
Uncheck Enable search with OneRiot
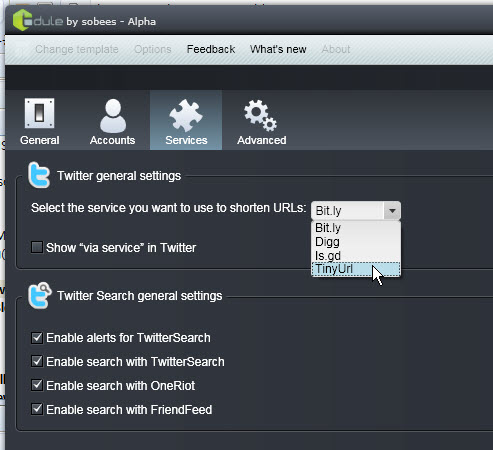point(37,385)
